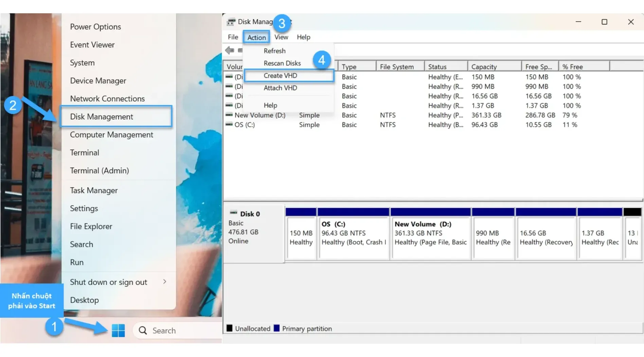Select the 1.37 GB partition block in Disk 0
This screenshot has height=357, width=644.
click(x=600, y=234)
